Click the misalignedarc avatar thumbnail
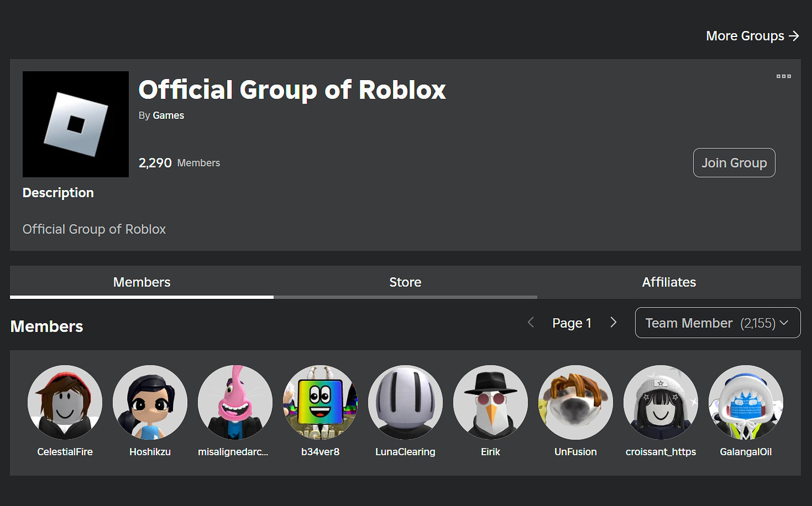This screenshot has width=812, height=506. click(235, 402)
